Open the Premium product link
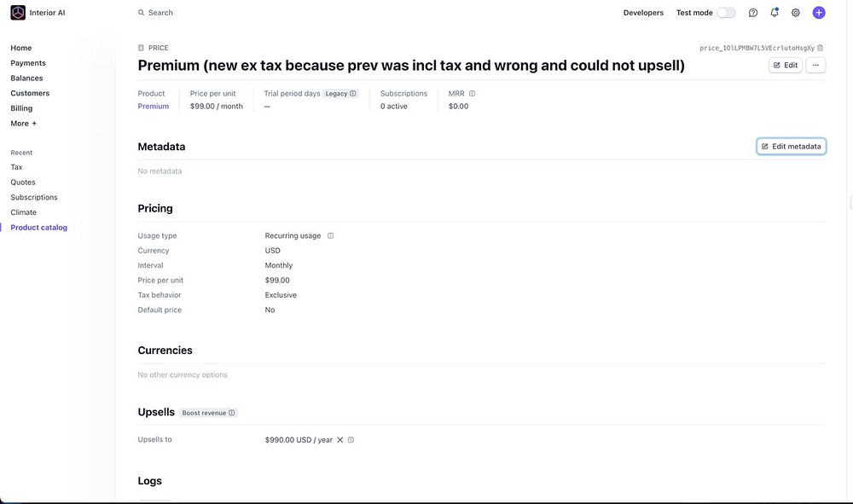This screenshot has height=504, width=853. click(154, 107)
